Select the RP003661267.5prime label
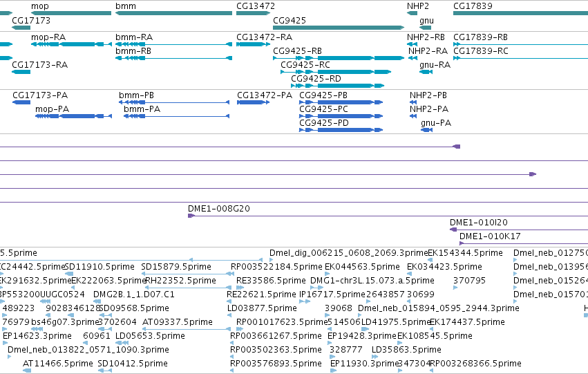The width and height of the screenshot is (588, 374). pos(276,336)
